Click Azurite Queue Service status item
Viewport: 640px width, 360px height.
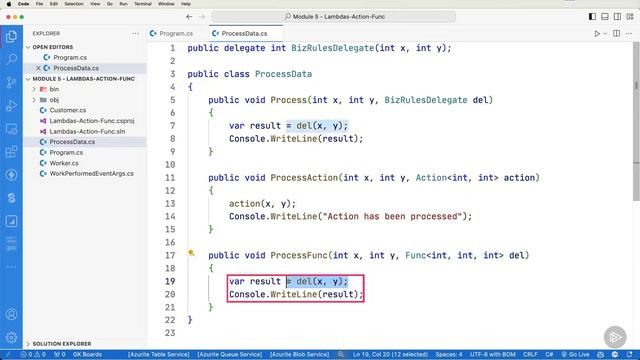coord(229,355)
